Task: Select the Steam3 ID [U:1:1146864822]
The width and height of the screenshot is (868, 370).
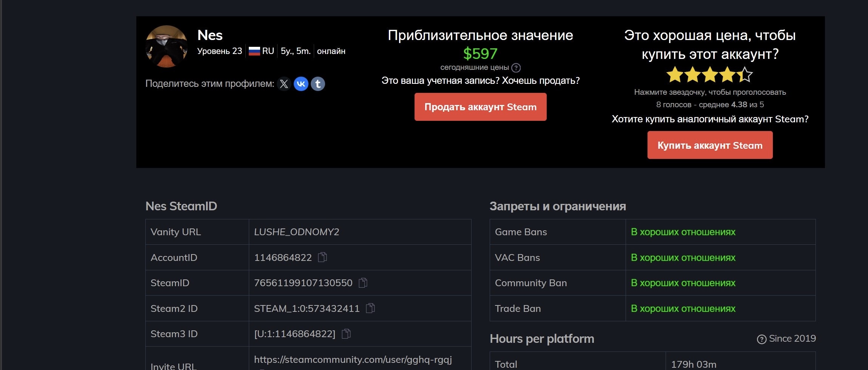Action: [x=295, y=334]
